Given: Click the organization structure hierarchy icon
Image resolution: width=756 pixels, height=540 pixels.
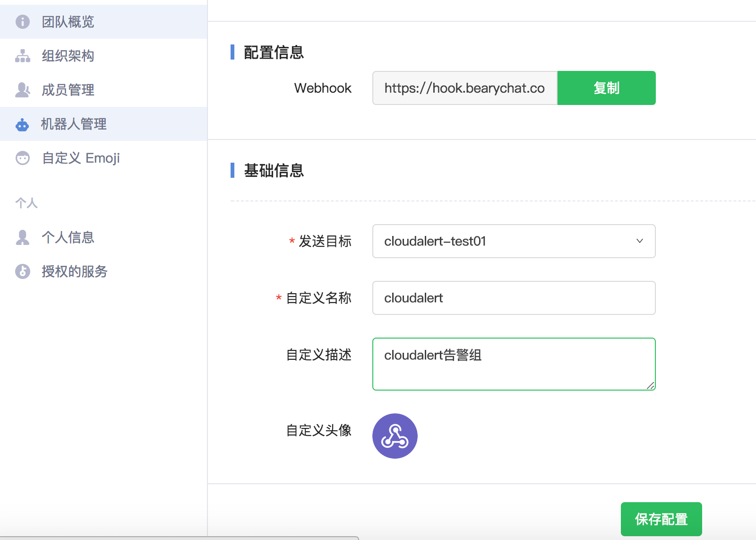Looking at the screenshot, I should 23,56.
